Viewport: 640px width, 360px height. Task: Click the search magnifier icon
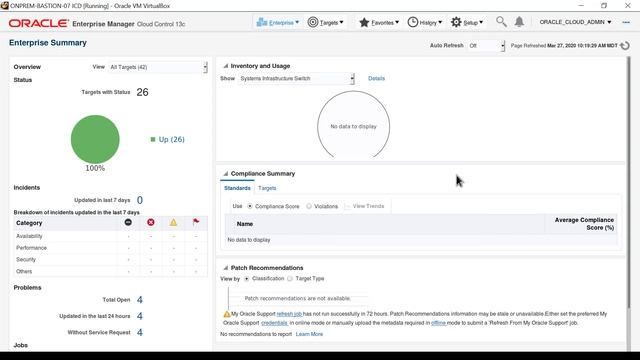coord(501,22)
